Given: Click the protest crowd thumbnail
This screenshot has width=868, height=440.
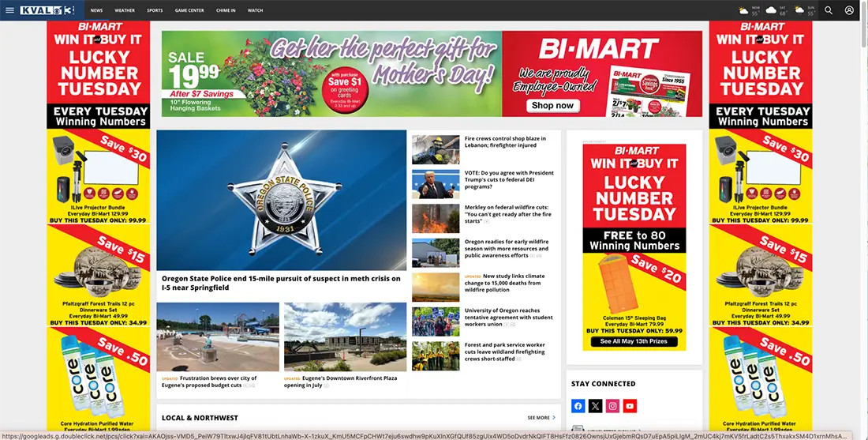Looking at the screenshot, I should pos(436,322).
